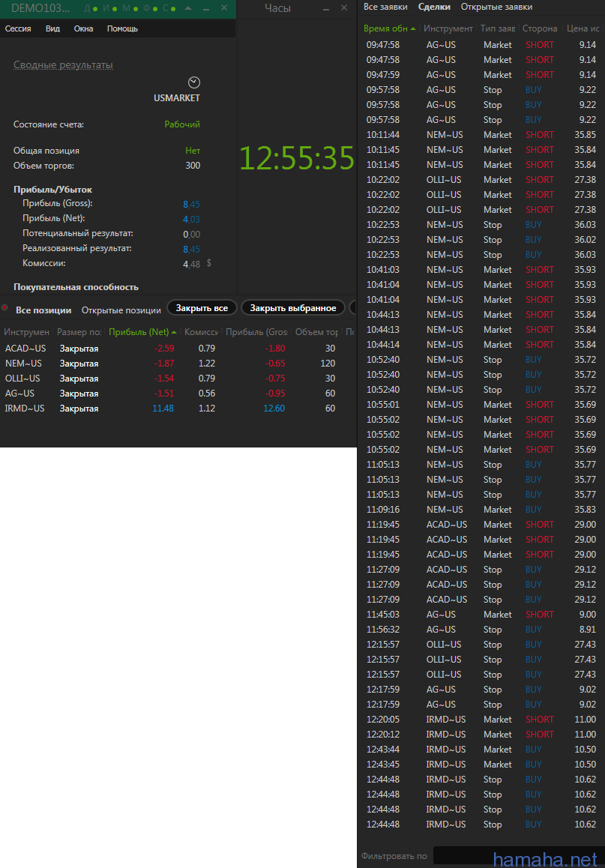Select the 10:55:01 NEM~US Market SHORT trade
This screenshot has width=605, height=868.
[x=481, y=405]
